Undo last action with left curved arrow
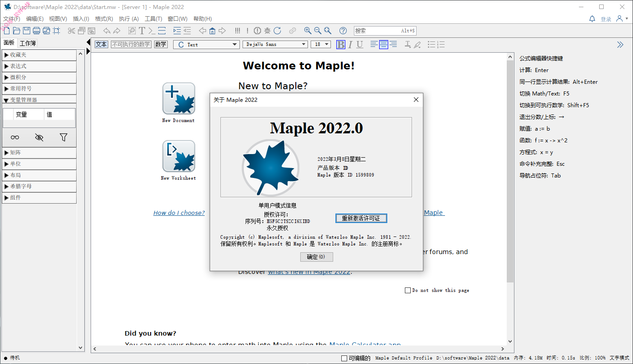Viewport: 633px width, 364px height. tap(107, 31)
